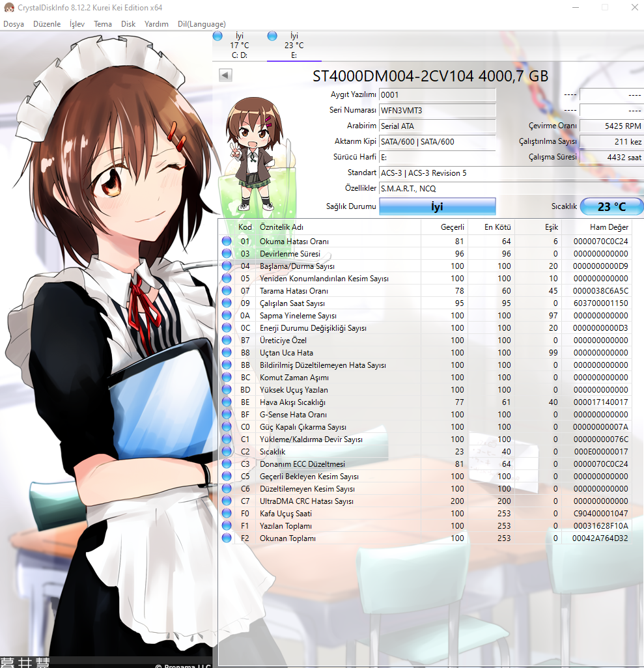Click status icon for Güç Kapalı Çıkarma
The image size is (644, 668).
click(227, 426)
